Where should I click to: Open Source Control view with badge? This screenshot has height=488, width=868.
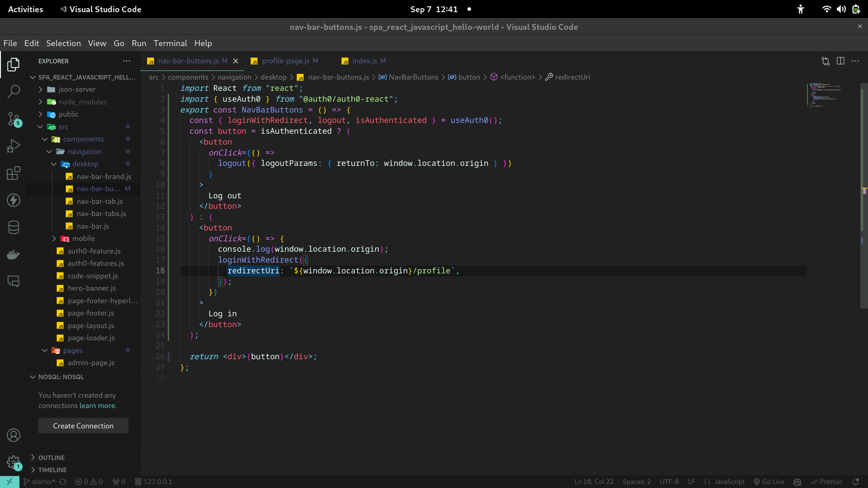point(14,119)
